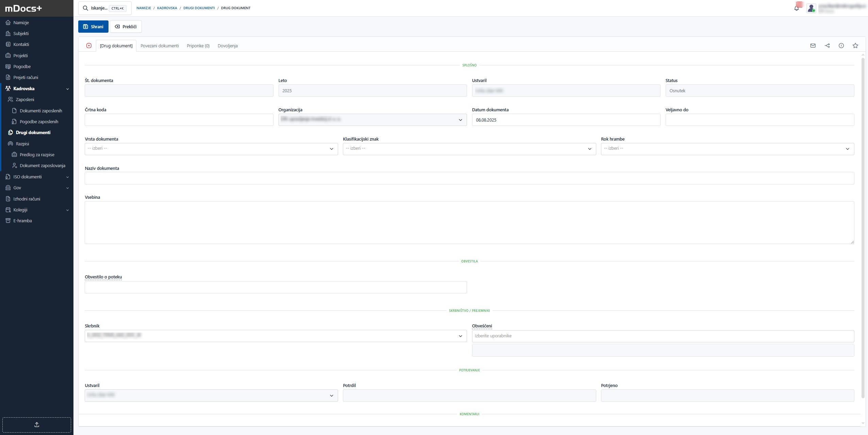The height and width of the screenshot is (435, 868).
Task: Open Klasifikacijski znak dropdown
Action: [469, 149]
